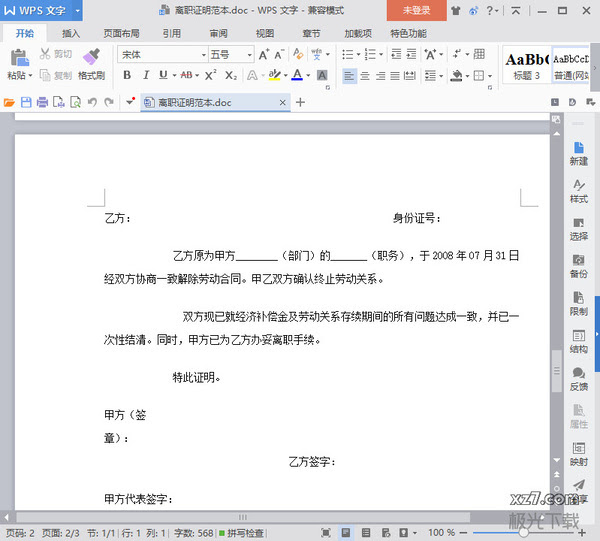600x541 pixels.
Task: Expand the WPS 文字 application menu arrow
Action: coord(77,10)
